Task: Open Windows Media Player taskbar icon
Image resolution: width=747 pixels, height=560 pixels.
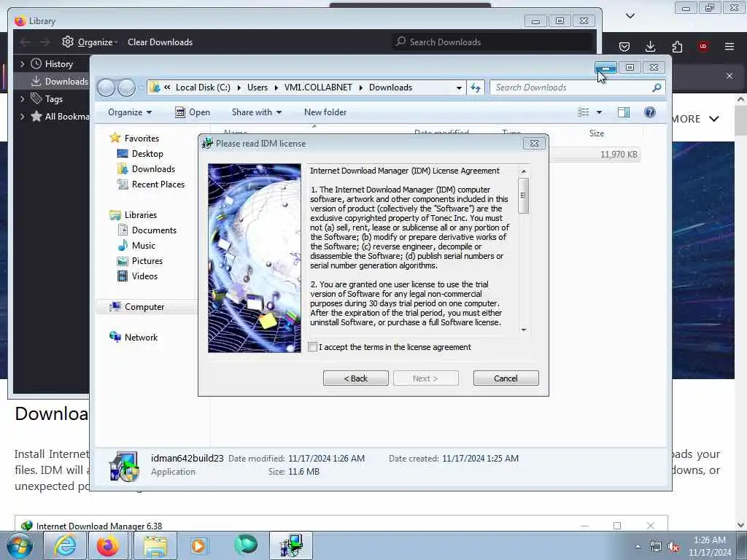Action: pos(198,545)
